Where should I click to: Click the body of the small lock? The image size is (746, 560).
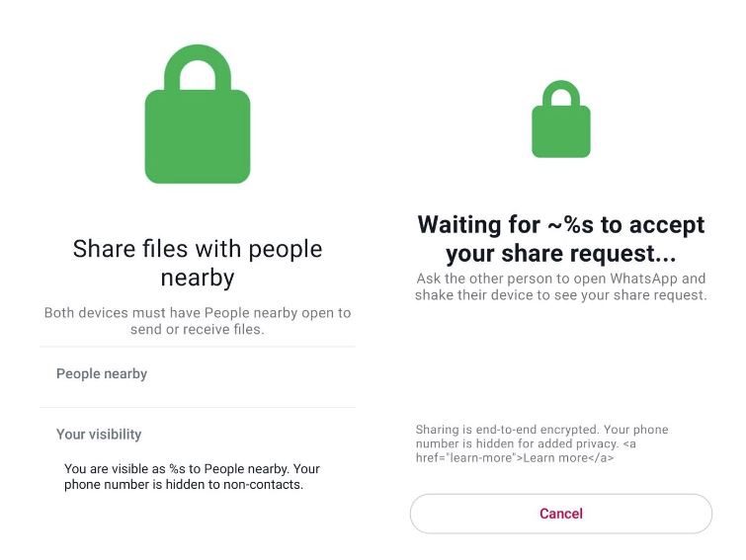(561, 131)
